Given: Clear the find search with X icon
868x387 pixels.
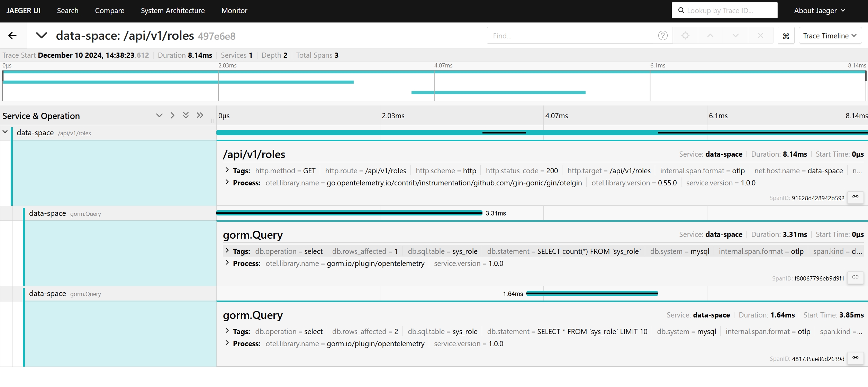Looking at the screenshot, I should (760, 36).
